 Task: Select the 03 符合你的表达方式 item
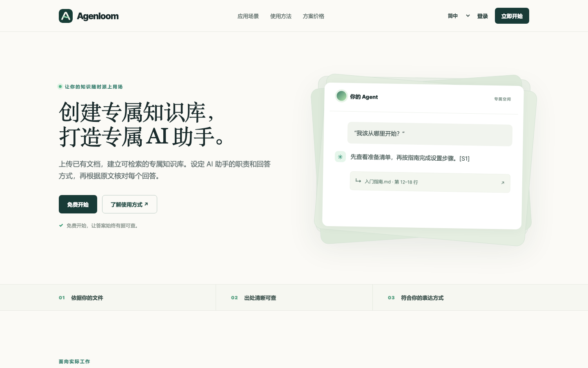point(416,298)
